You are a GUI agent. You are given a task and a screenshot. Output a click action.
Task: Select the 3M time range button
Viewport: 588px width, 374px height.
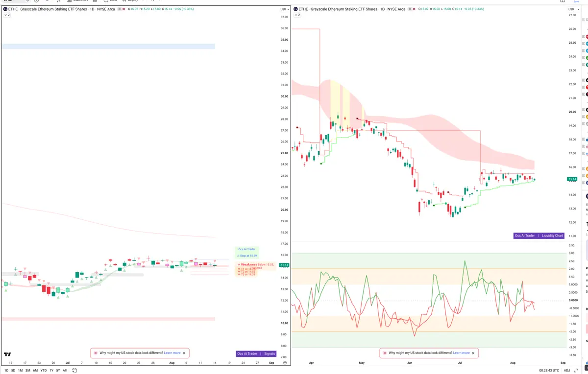(28, 371)
